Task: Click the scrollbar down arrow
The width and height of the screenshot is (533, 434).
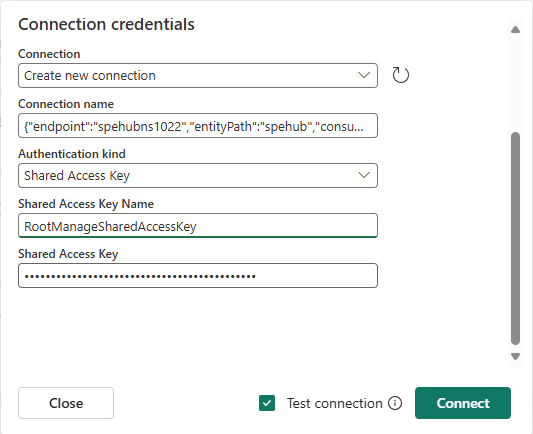Action: (515, 357)
